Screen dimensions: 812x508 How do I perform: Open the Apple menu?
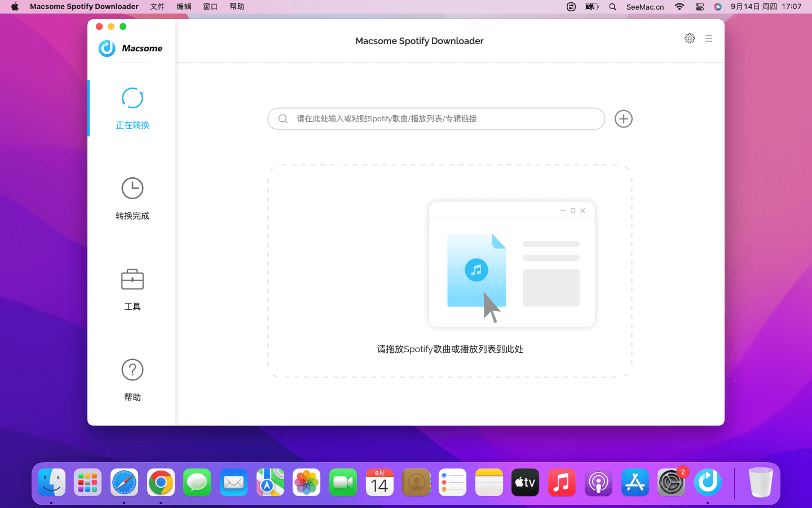[x=15, y=7]
